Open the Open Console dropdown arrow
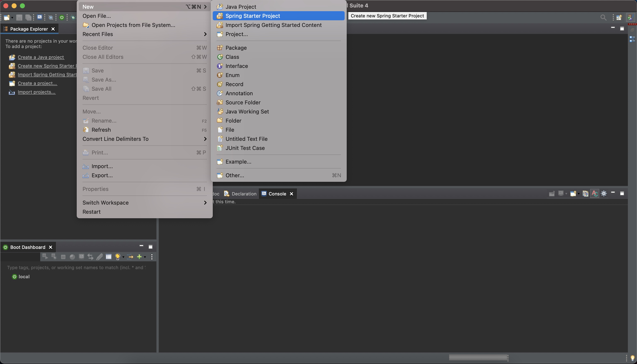The height and width of the screenshot is (364, 637). (579, 194)
